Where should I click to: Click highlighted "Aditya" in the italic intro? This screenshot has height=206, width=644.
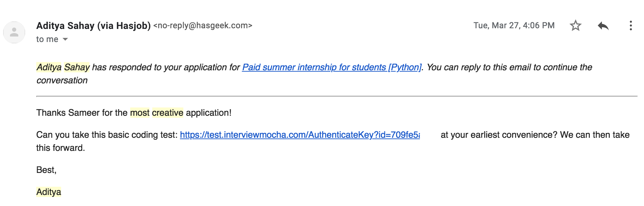49,67
